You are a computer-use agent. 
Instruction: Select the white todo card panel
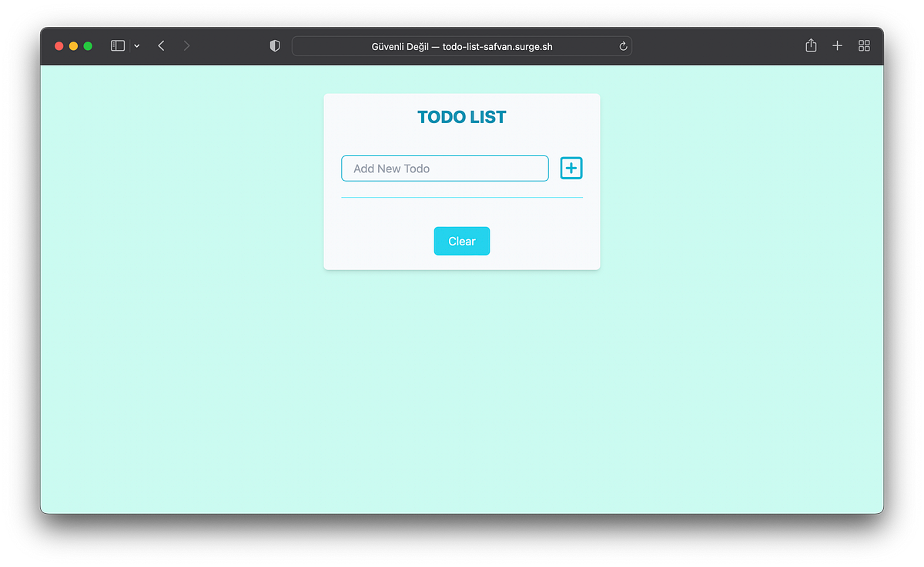pos(461,215)
